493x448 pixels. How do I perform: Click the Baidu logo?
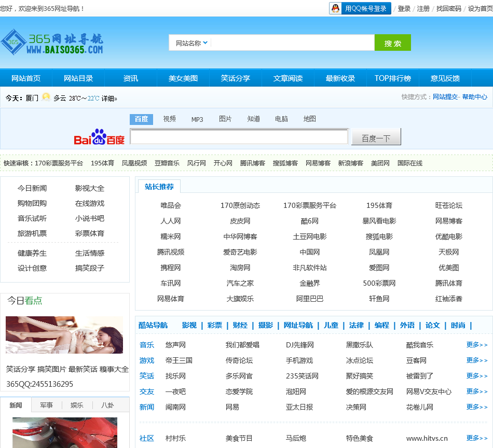point(99,137)
